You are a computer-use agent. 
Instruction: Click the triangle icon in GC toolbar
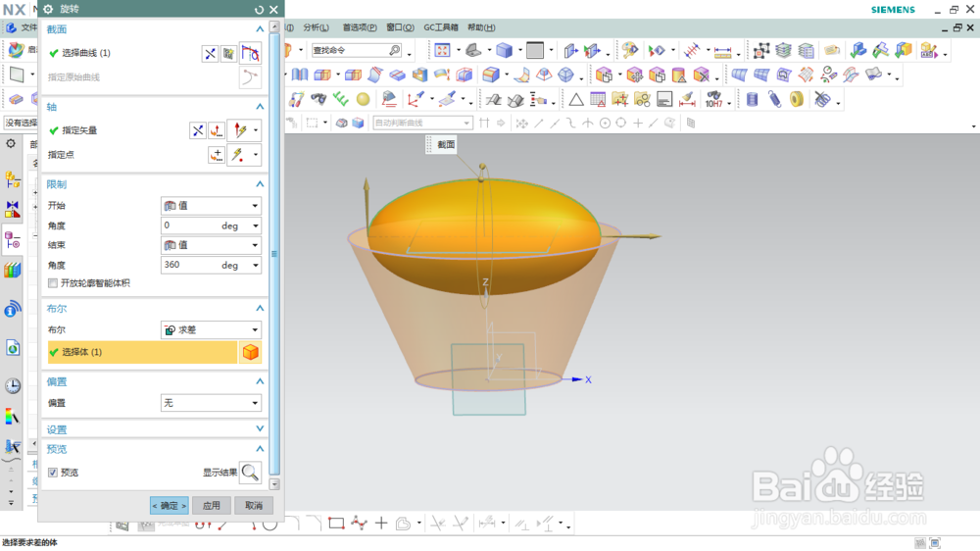(x=576, y=99)
